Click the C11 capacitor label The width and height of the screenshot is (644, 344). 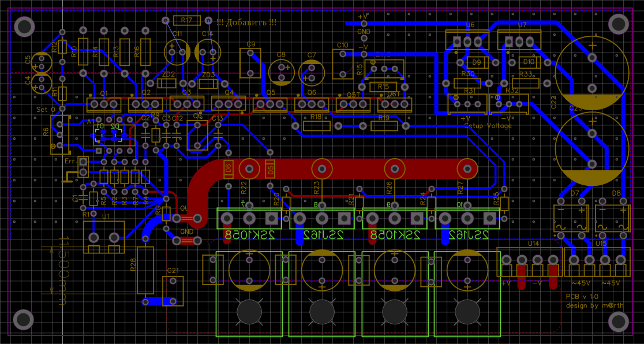pyautogui.click(x=177, y=33)
